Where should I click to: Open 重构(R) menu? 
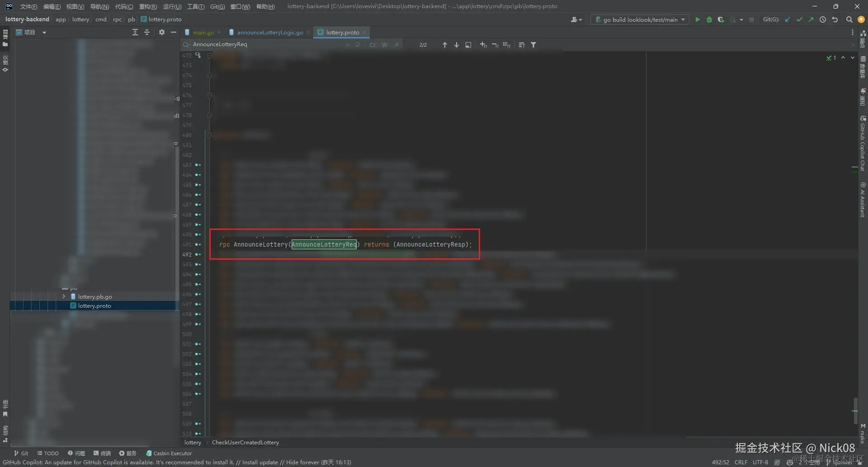(148, 6)
